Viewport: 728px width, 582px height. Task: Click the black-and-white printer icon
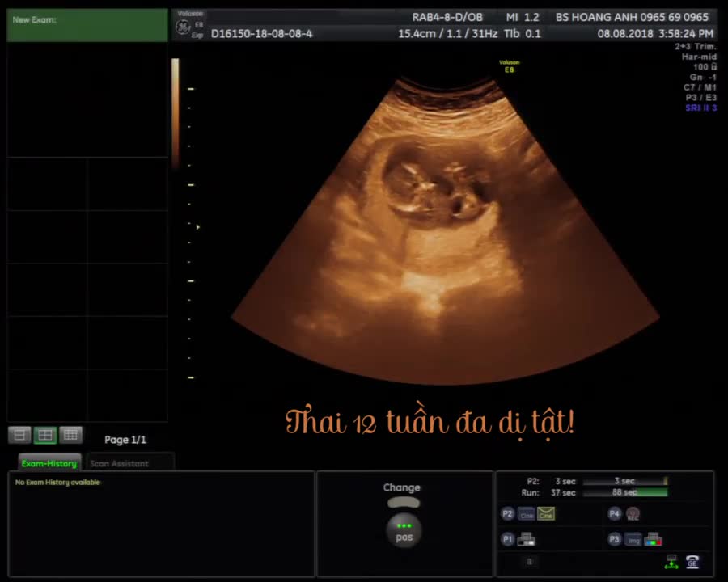(x=526, y=539)
